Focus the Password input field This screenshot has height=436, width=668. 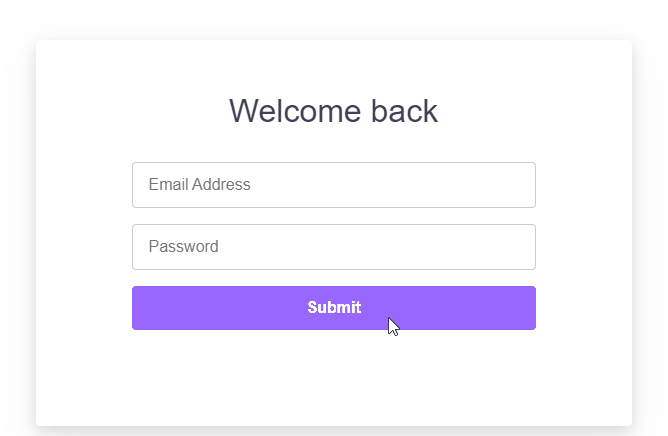coord(333,247)
